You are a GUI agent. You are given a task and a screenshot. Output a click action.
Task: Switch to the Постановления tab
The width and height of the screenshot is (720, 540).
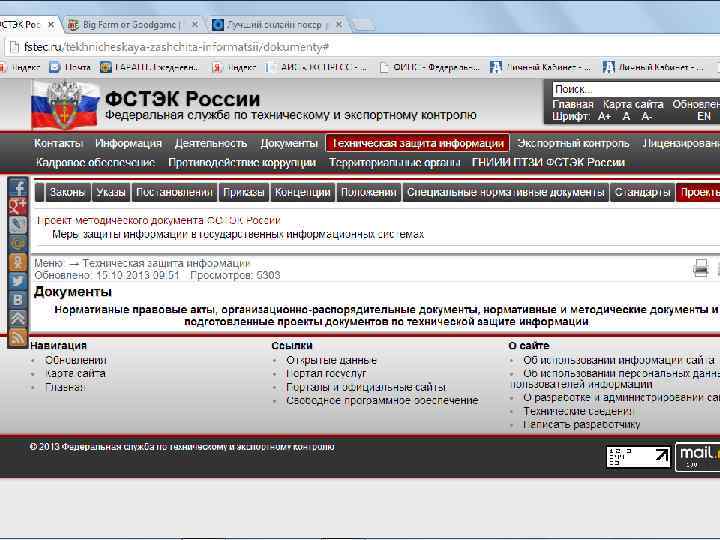(x=174, y=192)
